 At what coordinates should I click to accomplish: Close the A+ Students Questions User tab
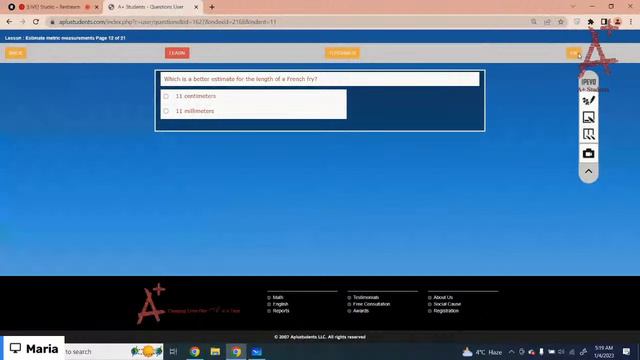(x=196, y=7)
